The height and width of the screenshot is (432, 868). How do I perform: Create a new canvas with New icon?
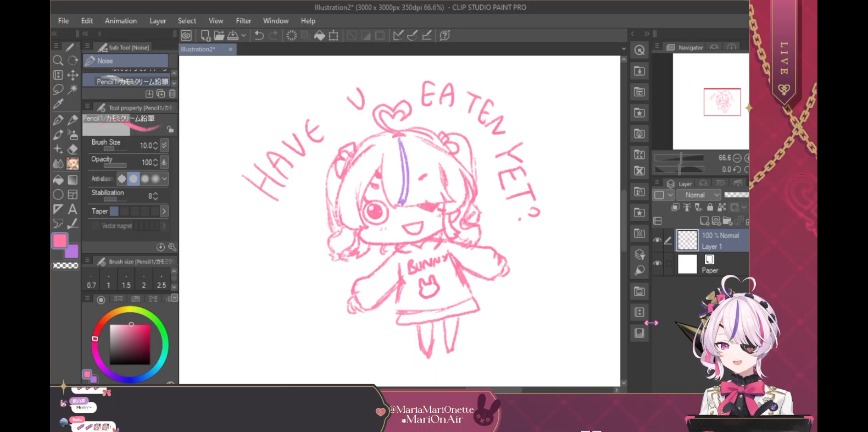pyautogui.click(x=205, y=36)
